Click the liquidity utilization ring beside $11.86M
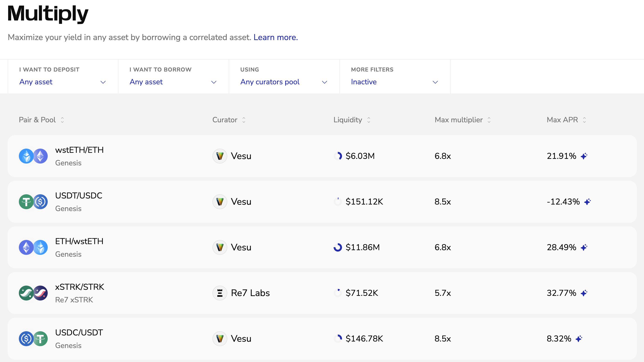Screen dimensions: 644x362 pyautogui.click(x=338, y=247)
